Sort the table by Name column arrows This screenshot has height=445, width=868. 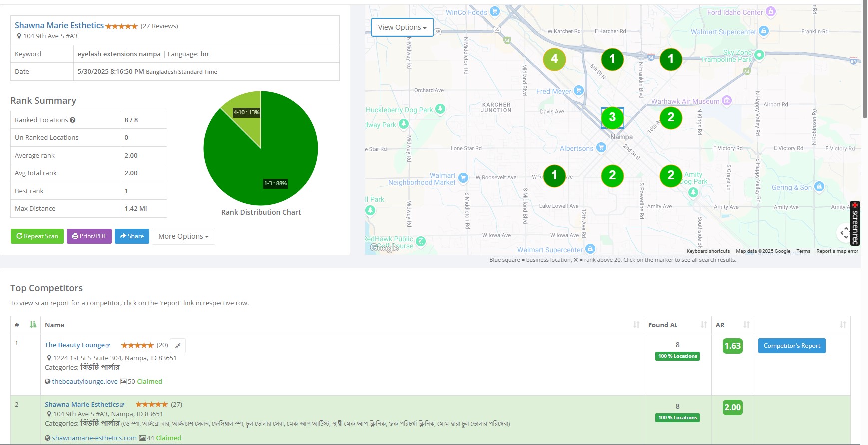point(636,325)
